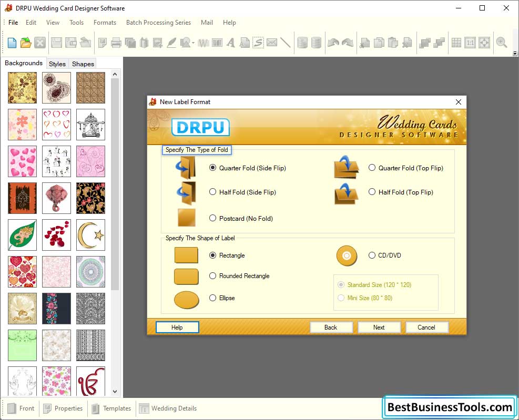Click backgrounds panel scroll down arrow
Image resolution: width=519 pixels, height=420 pixels.
pos(115,392)
